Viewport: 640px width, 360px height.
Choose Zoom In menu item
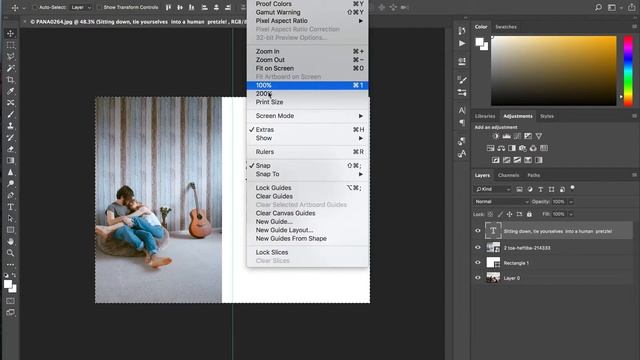point(308,51)
